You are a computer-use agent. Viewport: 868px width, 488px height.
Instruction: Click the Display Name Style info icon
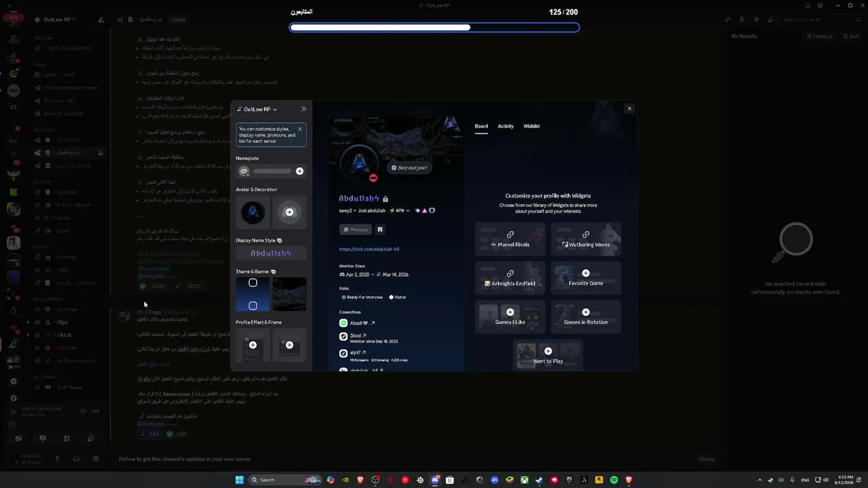279,241
